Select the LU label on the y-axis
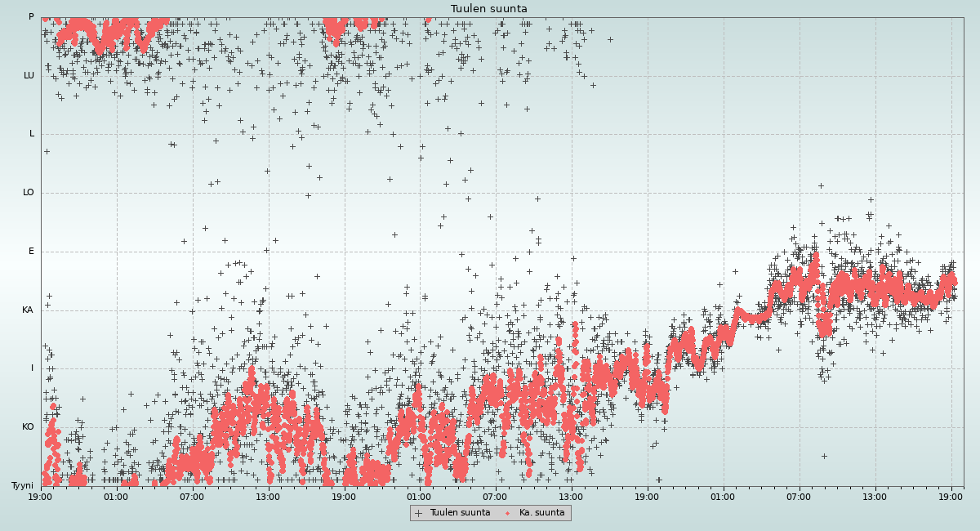The height and width of the screenshot is (531, 980). pyautogui.click(x=29, y=76)
